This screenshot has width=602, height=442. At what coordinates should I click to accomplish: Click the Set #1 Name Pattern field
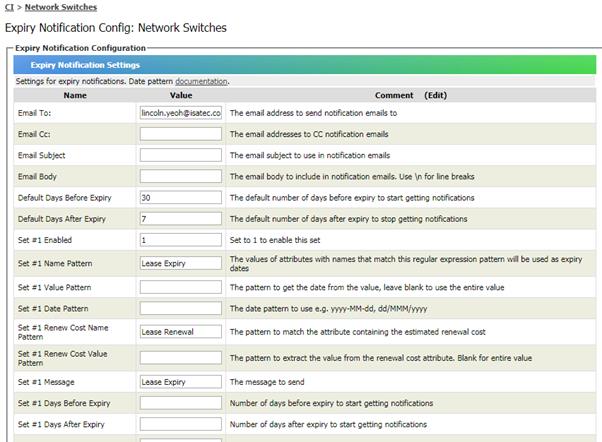pos(181,263)
